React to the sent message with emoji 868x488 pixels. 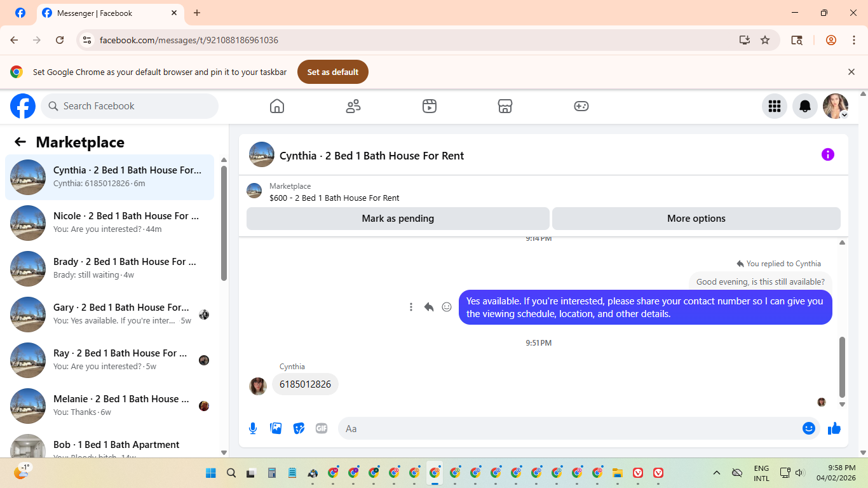point(447,307)
